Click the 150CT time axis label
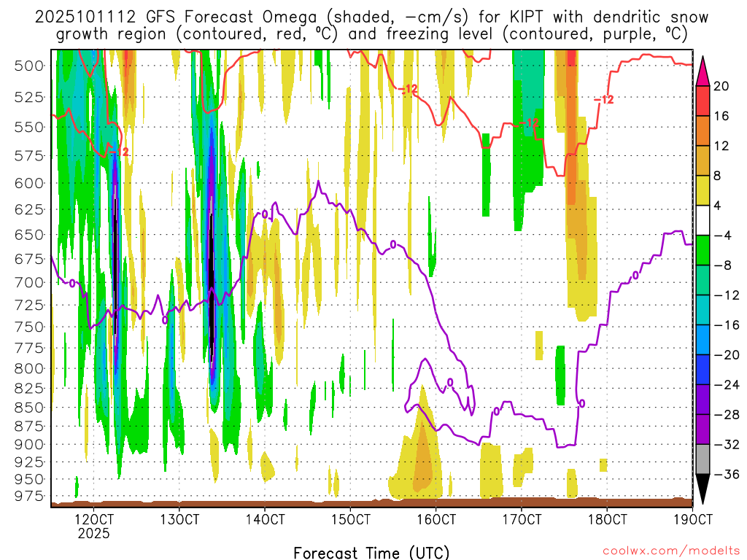This screenshot has height=560, width=747. tap(350, 519)
